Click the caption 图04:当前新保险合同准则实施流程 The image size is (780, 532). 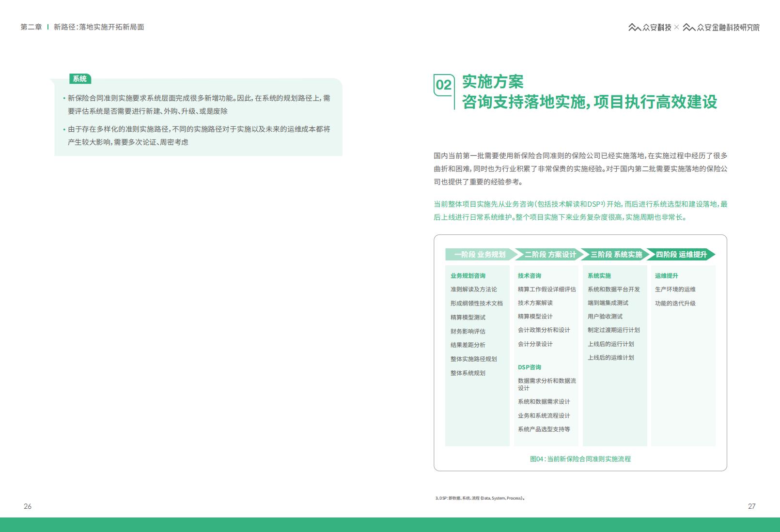pyautogui.click(x=580, y=459)
